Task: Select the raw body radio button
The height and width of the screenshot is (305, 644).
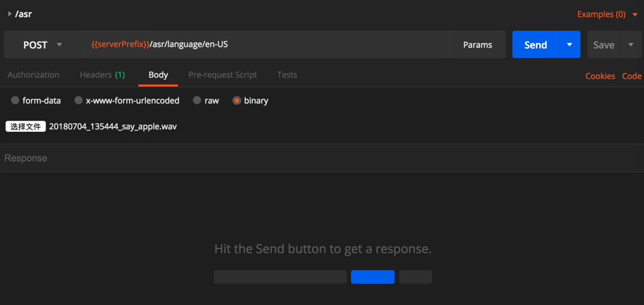Action: click(x=197, y=101)
